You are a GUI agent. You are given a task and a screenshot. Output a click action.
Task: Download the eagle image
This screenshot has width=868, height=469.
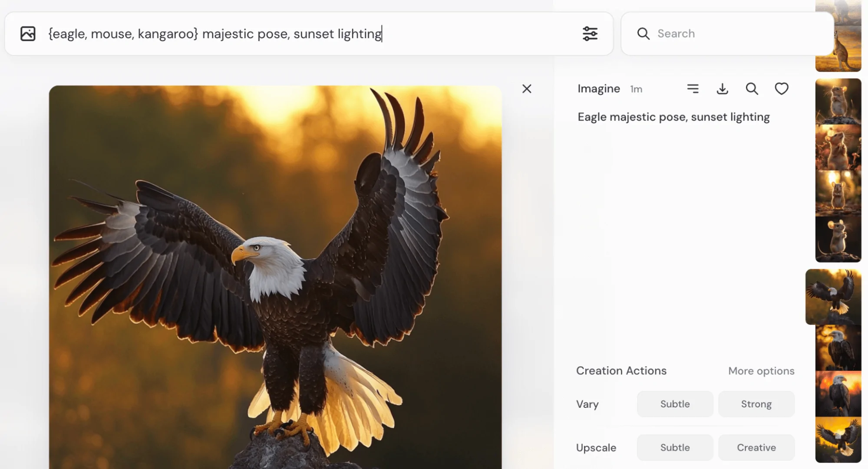[x=722, y=89]
